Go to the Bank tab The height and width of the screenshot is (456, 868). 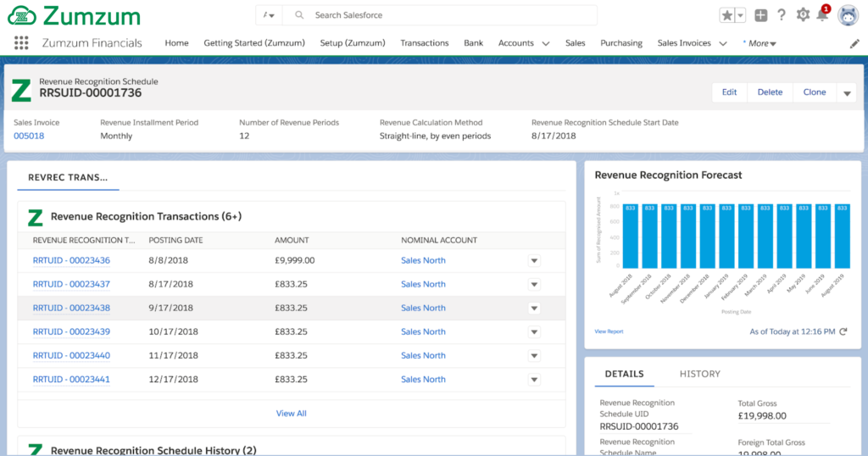click(x=473, y=43)
